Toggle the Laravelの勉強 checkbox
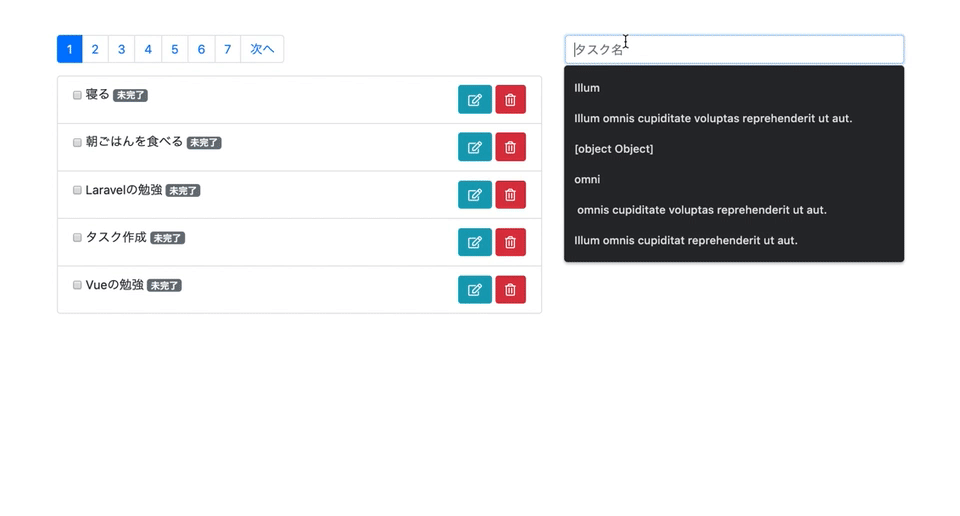 77,190
